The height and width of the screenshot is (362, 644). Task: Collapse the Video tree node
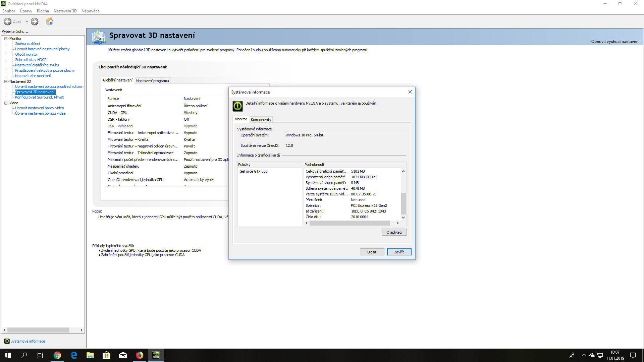pyautogui.click(x=6, y=103)
